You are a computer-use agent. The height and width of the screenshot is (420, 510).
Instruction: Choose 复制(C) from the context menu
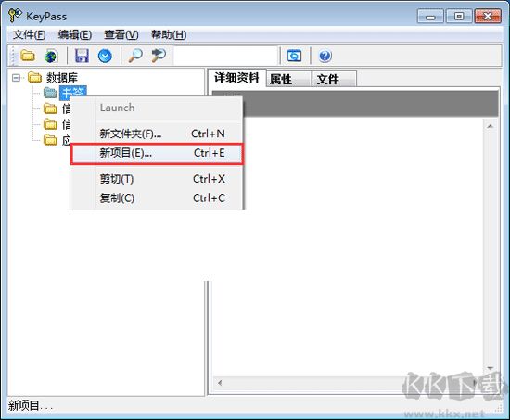157,197
